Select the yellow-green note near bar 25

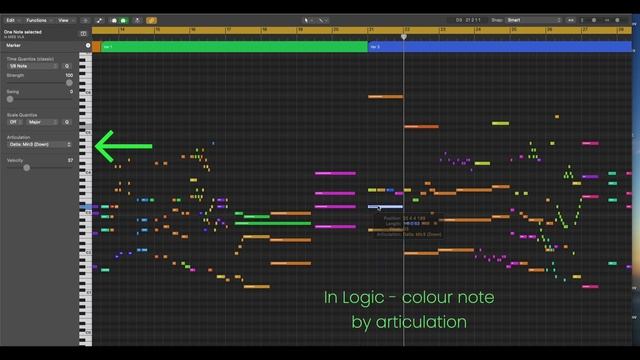coord(500,123)
